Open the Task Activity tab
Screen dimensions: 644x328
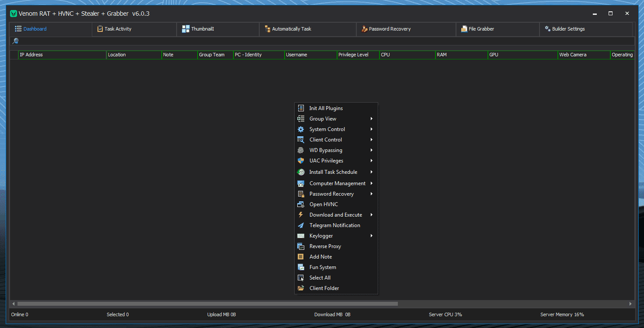tap(135, 29)
